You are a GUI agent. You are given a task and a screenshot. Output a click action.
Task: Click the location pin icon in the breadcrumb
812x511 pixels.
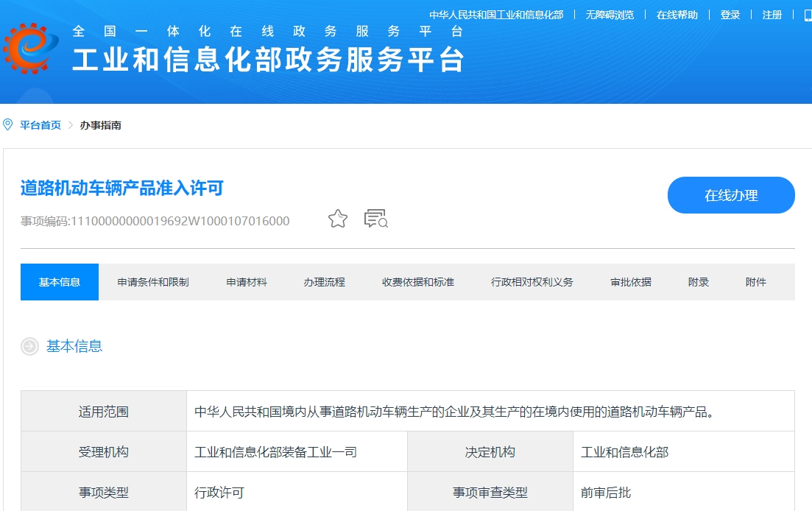7,124
